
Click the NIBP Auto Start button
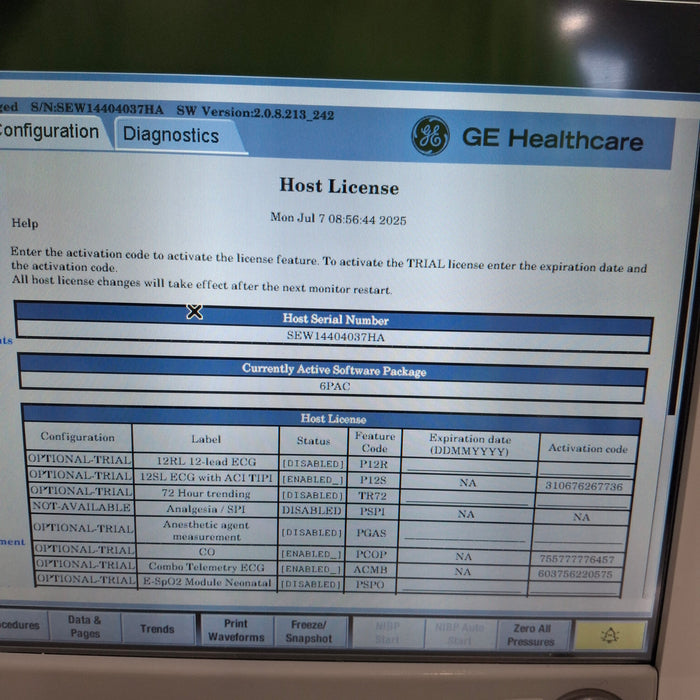click(x=460, y=634)
